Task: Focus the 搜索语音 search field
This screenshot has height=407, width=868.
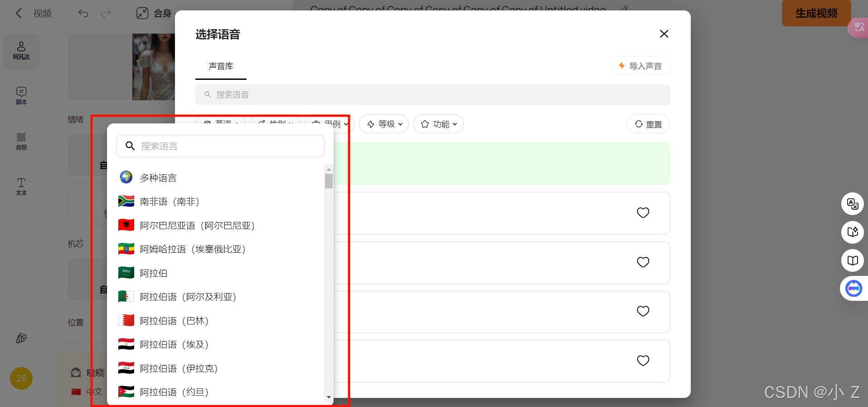Action: 433,95
